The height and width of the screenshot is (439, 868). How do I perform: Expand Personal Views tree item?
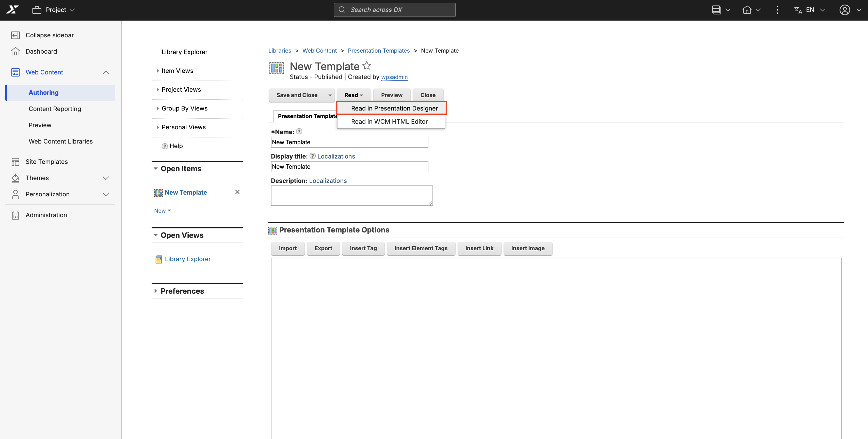(158, 127)
